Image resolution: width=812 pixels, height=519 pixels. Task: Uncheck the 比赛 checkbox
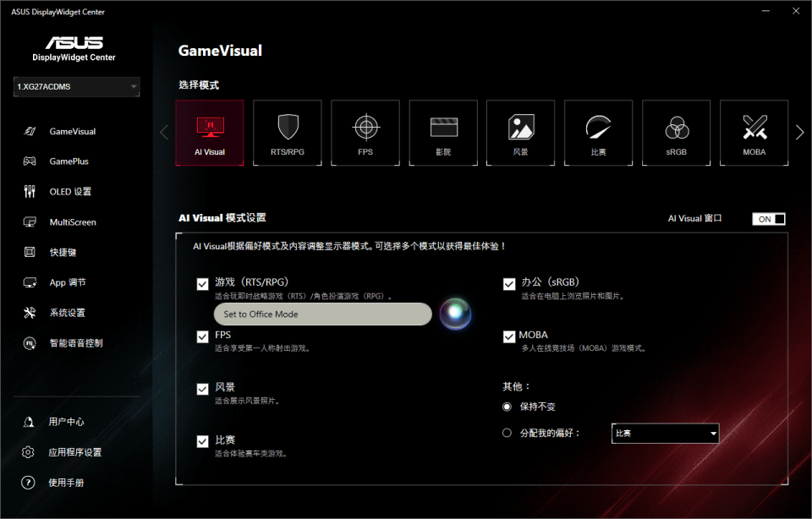[202, 441]
